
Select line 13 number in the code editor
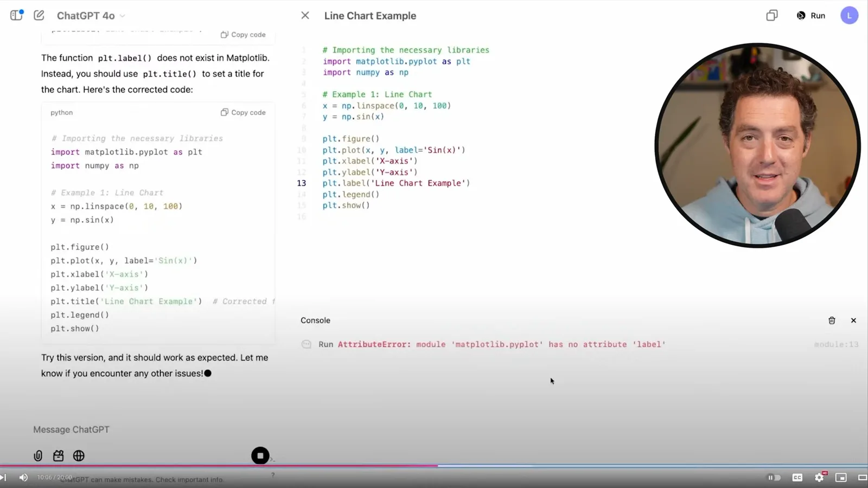(x=301, y=183)
